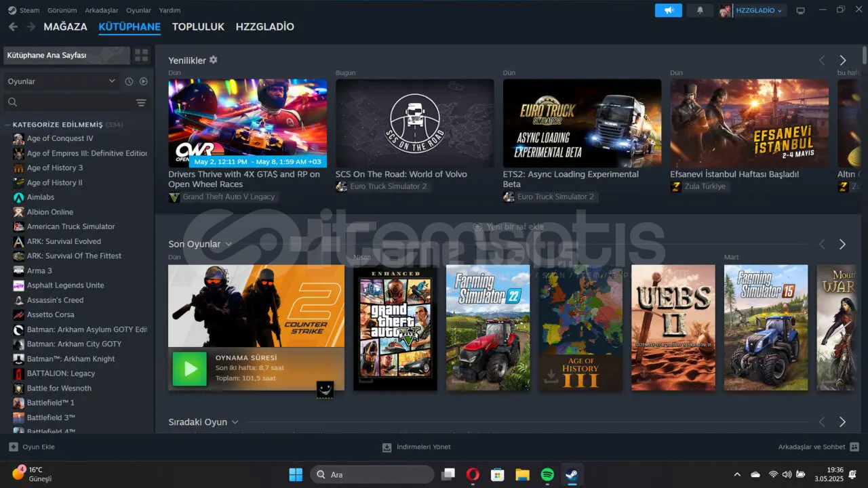Click the recent activity clock filter icon
The height and width of the screenshot is (488, 868).
click(x=129, y=81)
